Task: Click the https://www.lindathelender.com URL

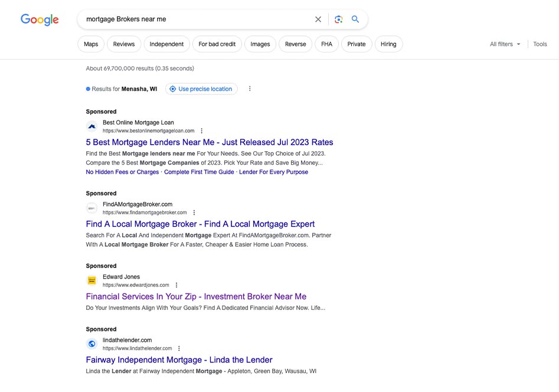Action: click(138, 348)
